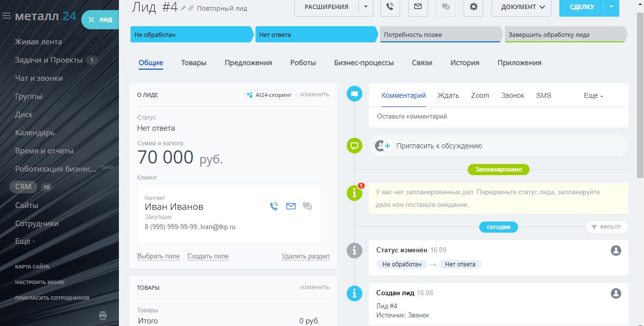Open CRM in the left sidebar
This screenshot has height=326, width=644.
point(23,187)
